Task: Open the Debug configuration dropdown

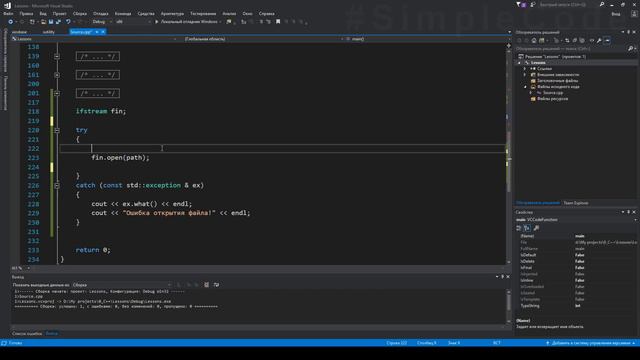Action: (x=101, y=22)
